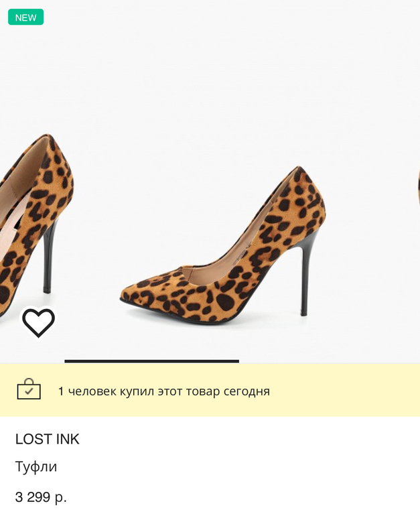Click the black heel of the left shoe
This screenshot has height=516, width=420.
pos(48,255)
